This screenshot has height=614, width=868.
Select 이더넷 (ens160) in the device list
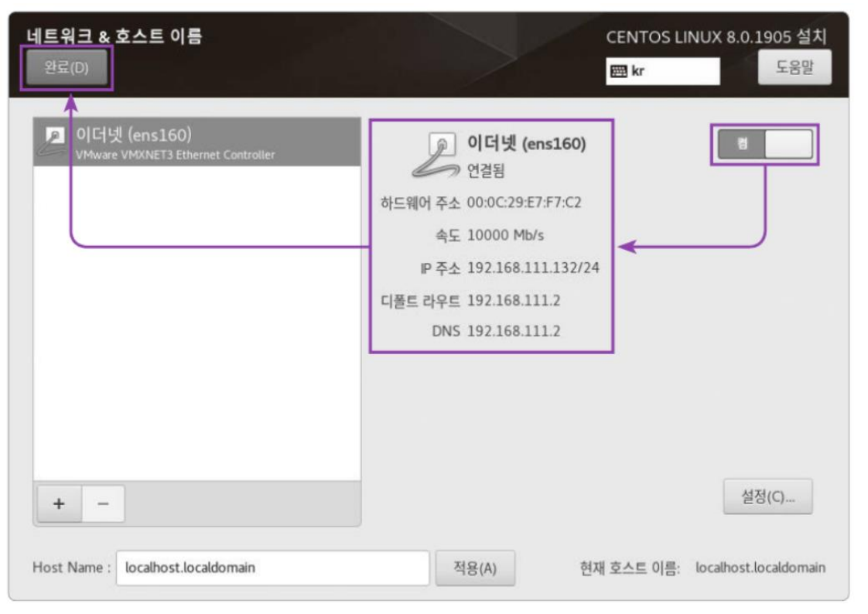pyautogui.click(x=197, y=142)
